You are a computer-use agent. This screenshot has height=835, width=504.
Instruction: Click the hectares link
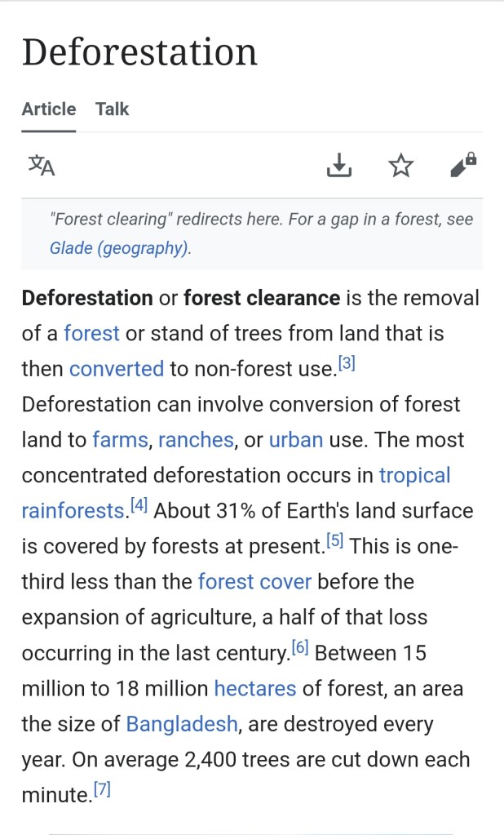(x=255, y=688)
